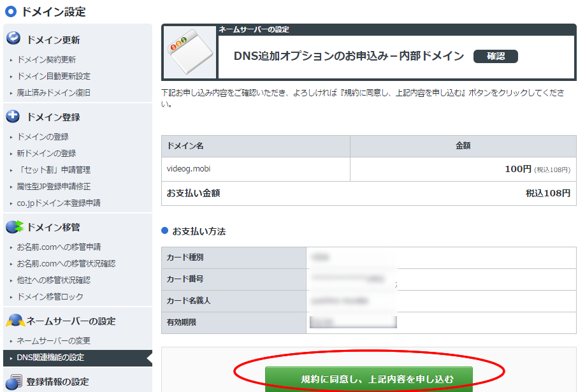
Task: Select DNS関連機能の設定 menu item
Action: coord(50,358)
